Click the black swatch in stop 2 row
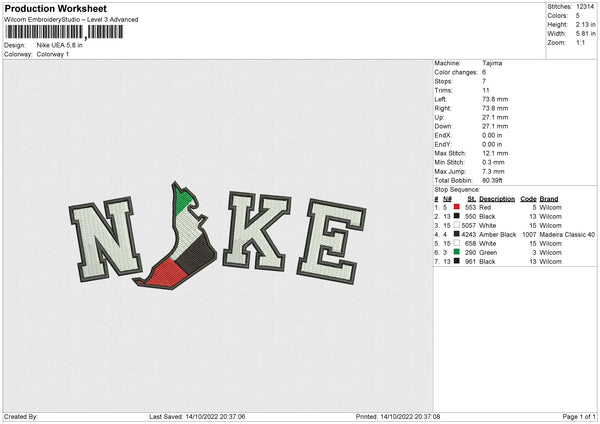 [x=457, y=216]
